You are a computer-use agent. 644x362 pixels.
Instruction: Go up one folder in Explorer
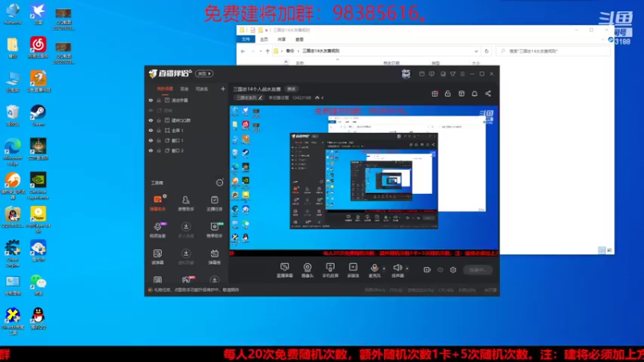tap(267, 51)
